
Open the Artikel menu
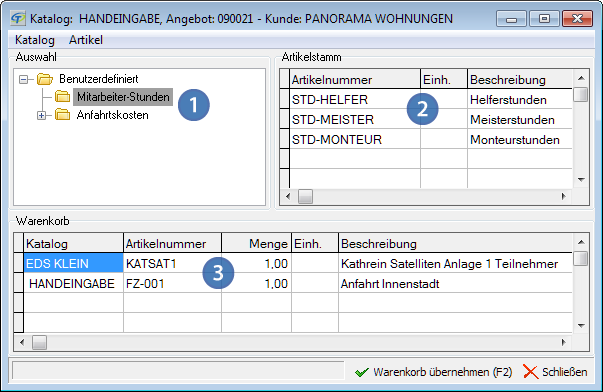tap(86, 40)
